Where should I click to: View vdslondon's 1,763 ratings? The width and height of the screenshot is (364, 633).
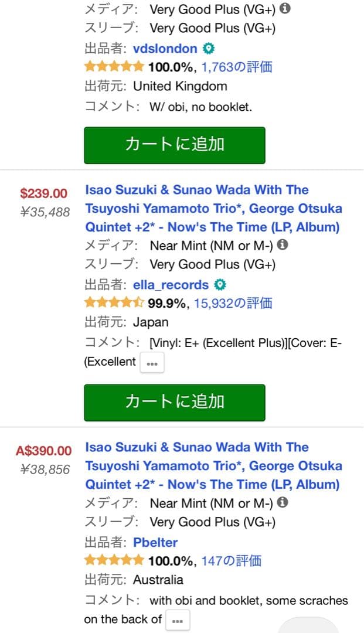point(237,67)
